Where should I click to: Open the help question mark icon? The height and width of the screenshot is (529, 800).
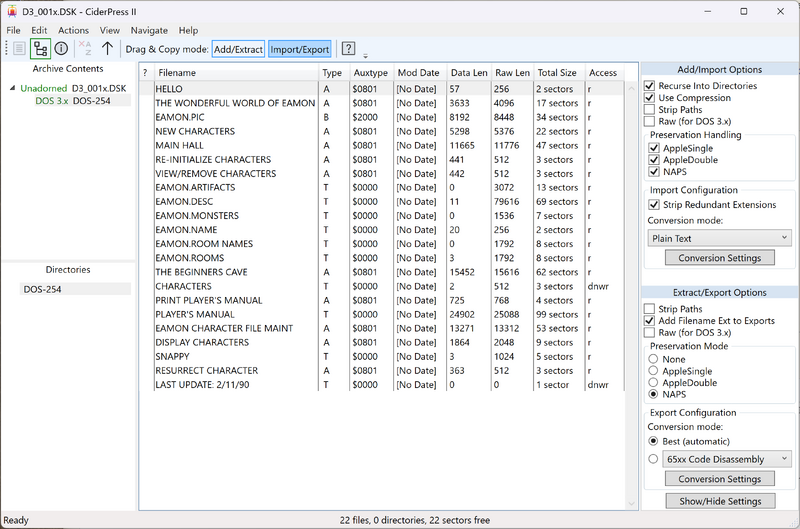point(348,49)
